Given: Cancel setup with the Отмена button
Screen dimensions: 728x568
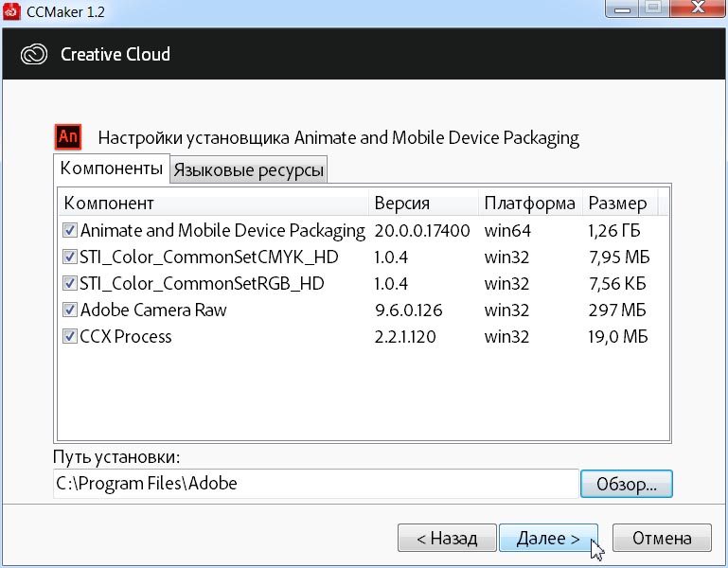Looking at the screenshot, I should point(662,538).
